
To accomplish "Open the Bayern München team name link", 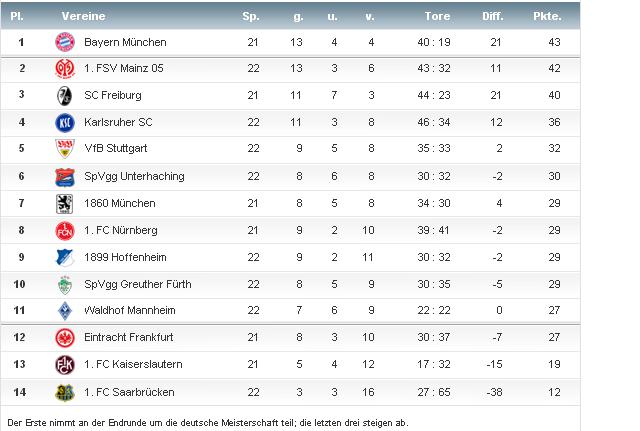I will tap(125, 42).
